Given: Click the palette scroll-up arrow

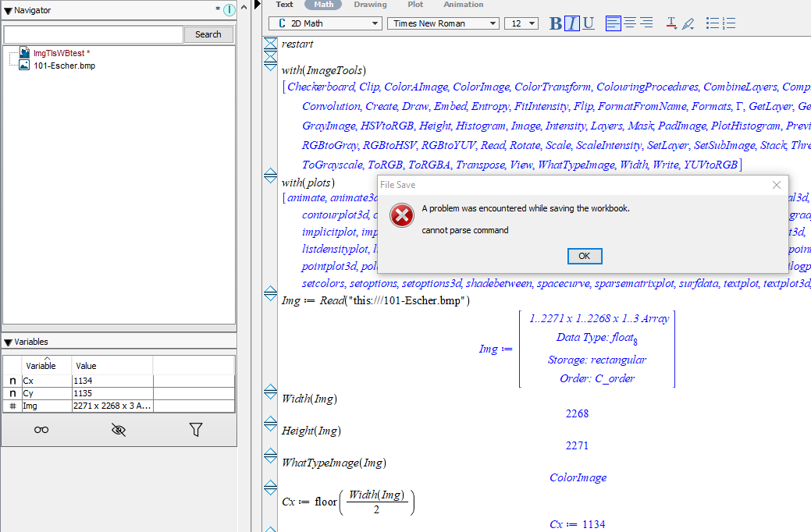Looking at the screenshot, I should (244, 8).
